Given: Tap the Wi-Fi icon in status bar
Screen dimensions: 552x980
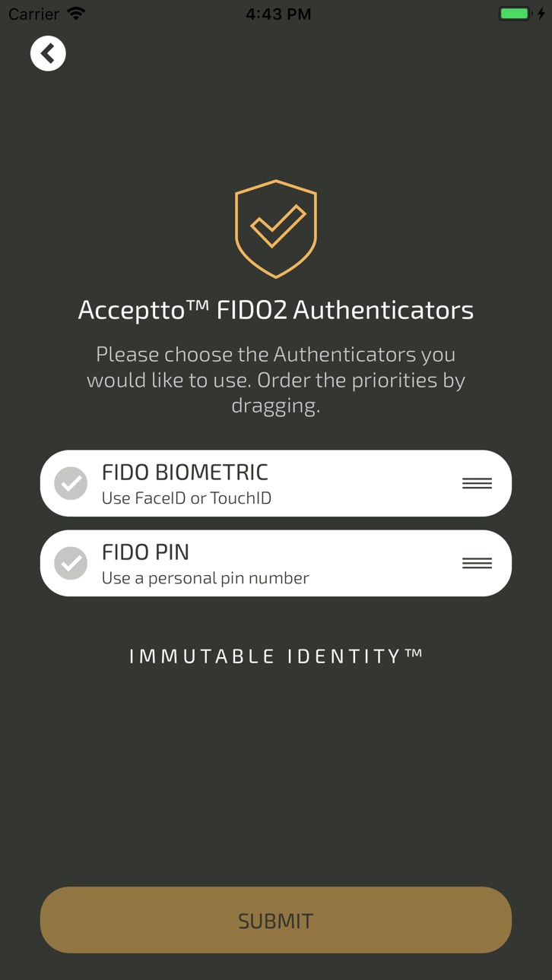Looking at the screenshot, I should [x=76, y=14].
